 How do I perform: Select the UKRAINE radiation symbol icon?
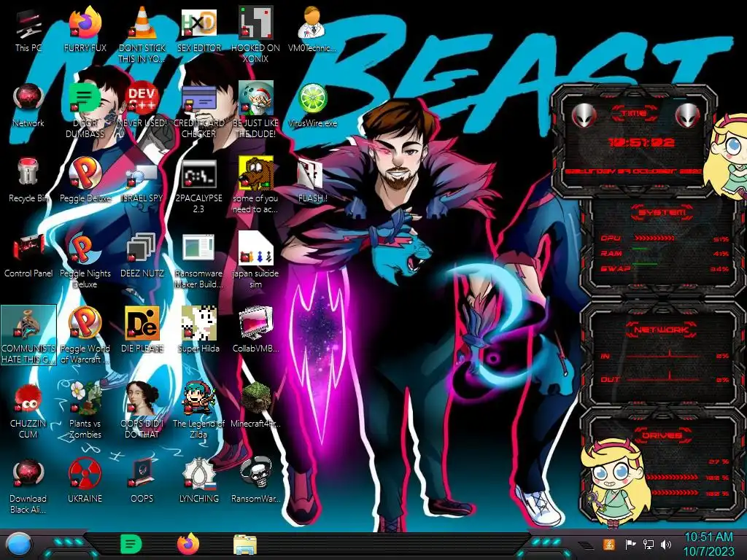point(85,481)
